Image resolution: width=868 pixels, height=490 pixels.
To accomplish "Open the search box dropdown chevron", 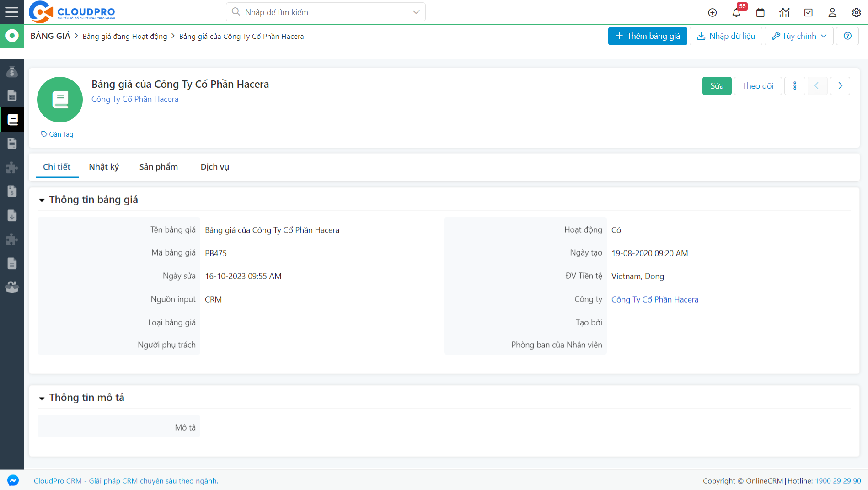I will (416, 12).
